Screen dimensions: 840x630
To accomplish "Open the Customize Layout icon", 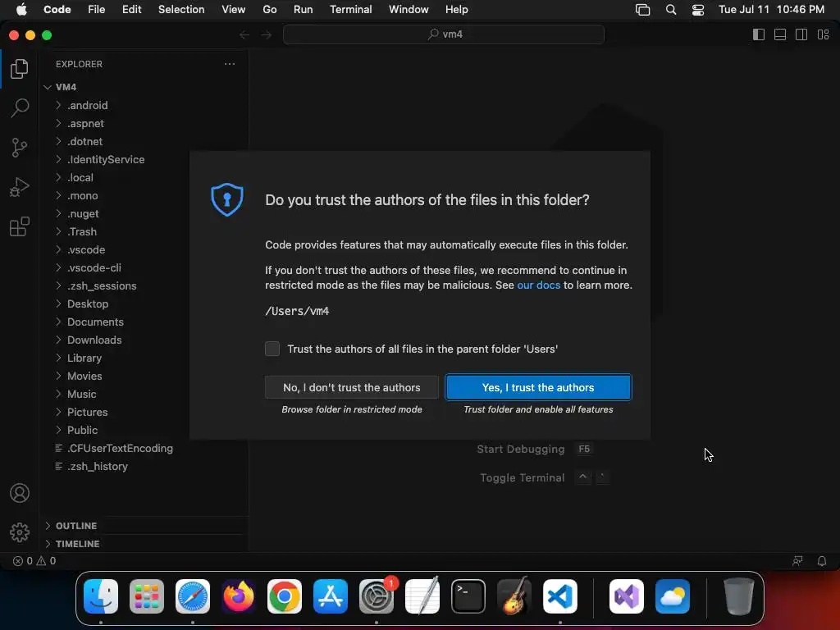I will coord(823,34).
